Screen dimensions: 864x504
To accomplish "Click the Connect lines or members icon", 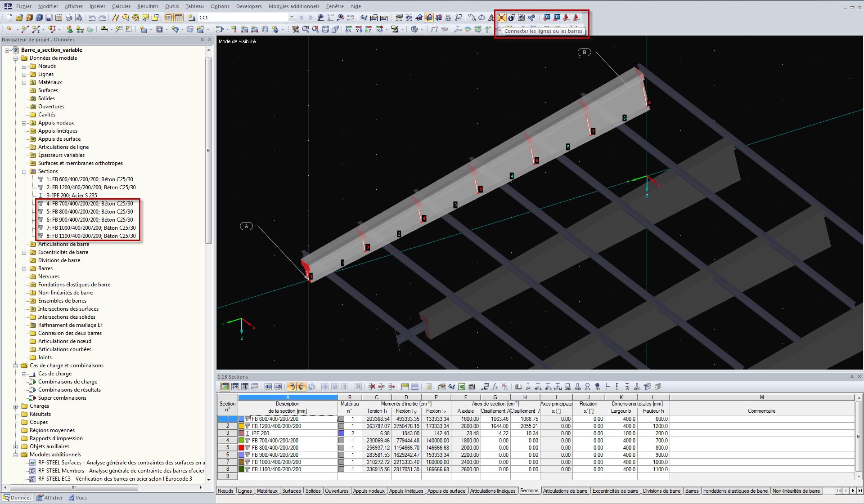I will point(501,18).
